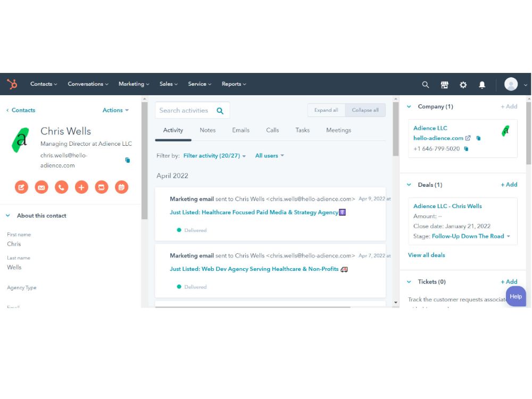Click the left sidebar vertical scrollbar
Screen dimensions: 532x399
tap(145, 161)
